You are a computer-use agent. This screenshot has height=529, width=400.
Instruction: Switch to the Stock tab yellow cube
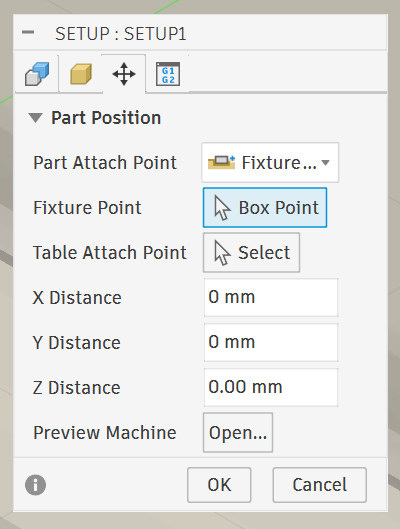click(81, 74)
